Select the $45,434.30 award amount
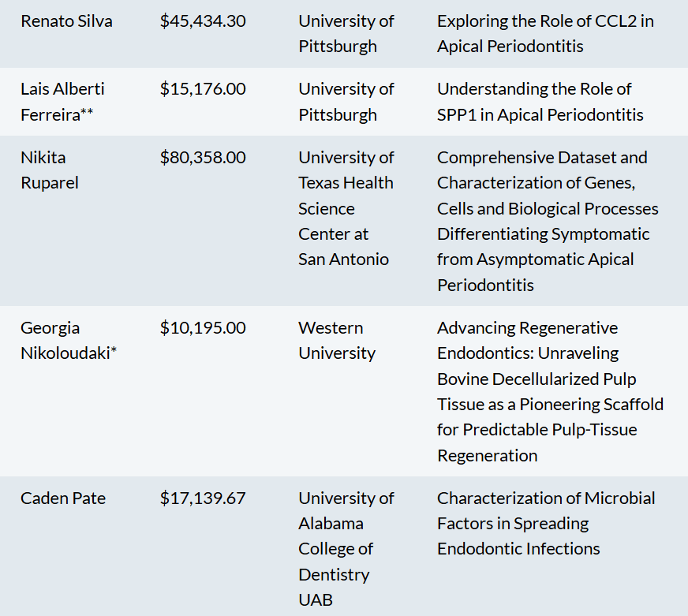The image size is (688, 616). point(203,21)
